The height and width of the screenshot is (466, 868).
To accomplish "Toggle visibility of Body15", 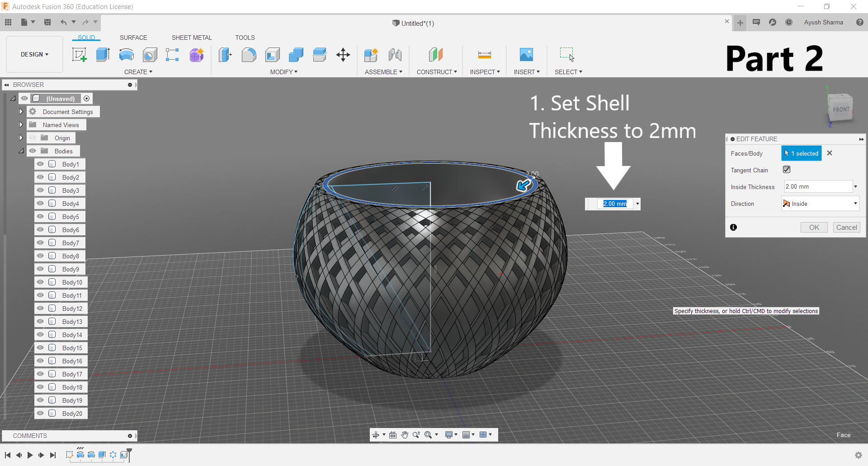I will (41, 348).
